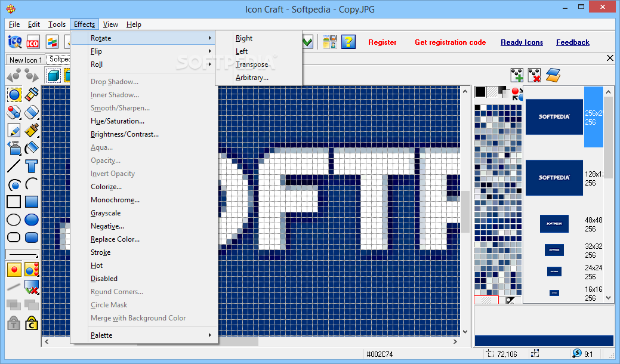The height and width of the screenshot is (364, 620).
Task: Expand the Rotate submenu
Action: tap(144, 38)
